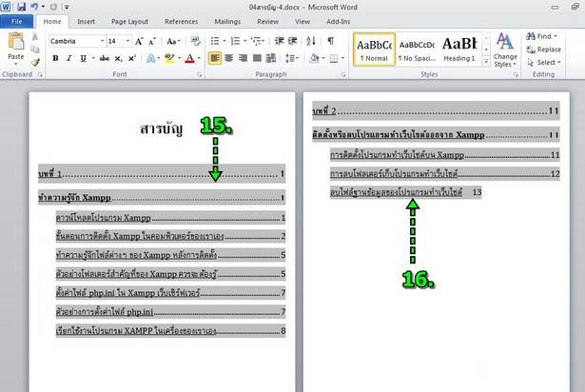Viewport: 585px width, 392px height.
Task: Expand the font color dropdown arrow
Action: (199, 58)
